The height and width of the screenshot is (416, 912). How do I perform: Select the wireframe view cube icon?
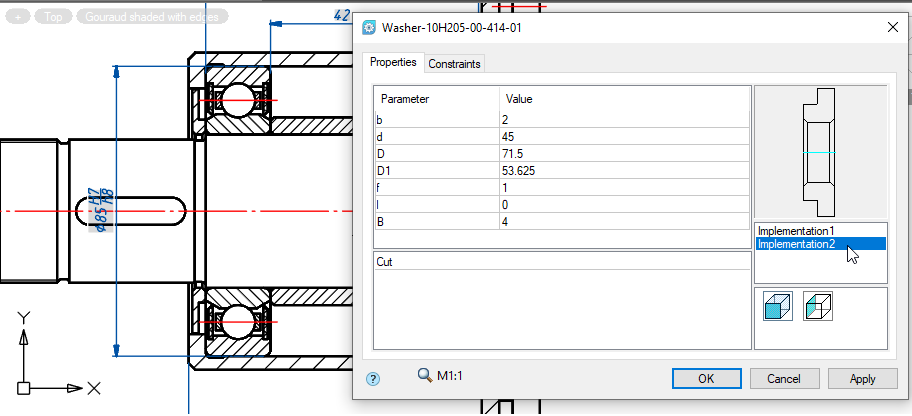(818, 307)
